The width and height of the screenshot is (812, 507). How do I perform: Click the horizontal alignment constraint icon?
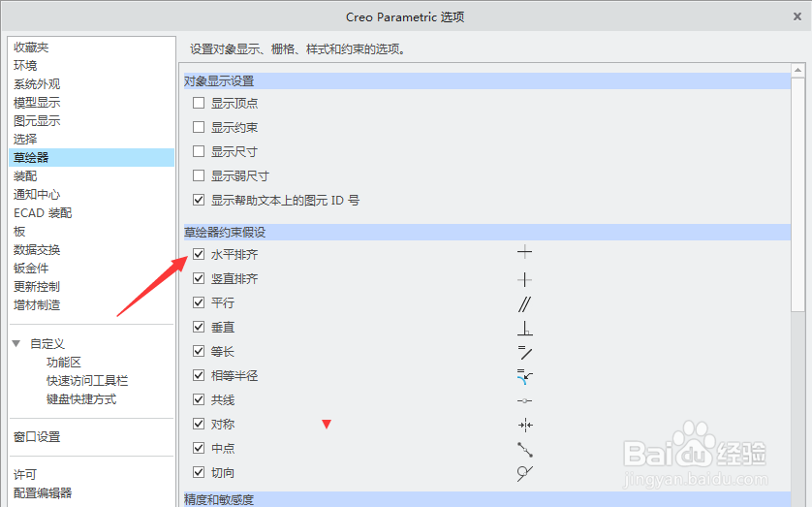(x=524, y=253)
